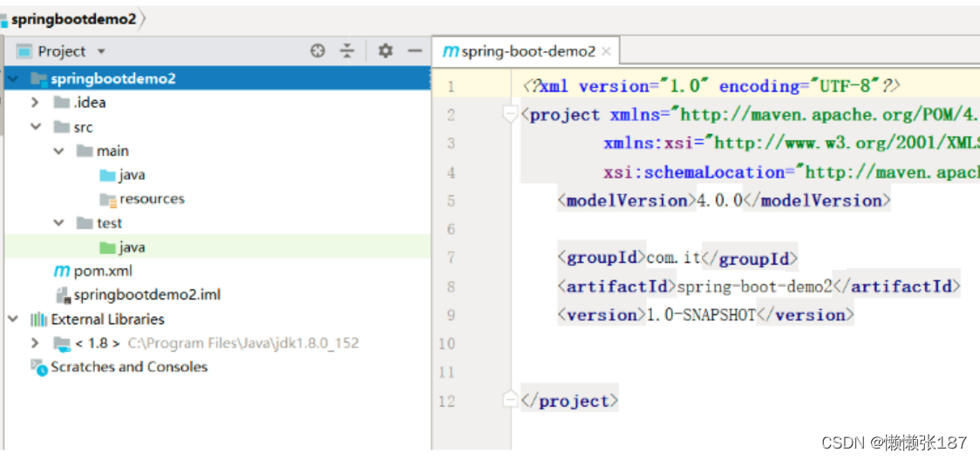Click the groupId value com.it

(x=674, y=257)
